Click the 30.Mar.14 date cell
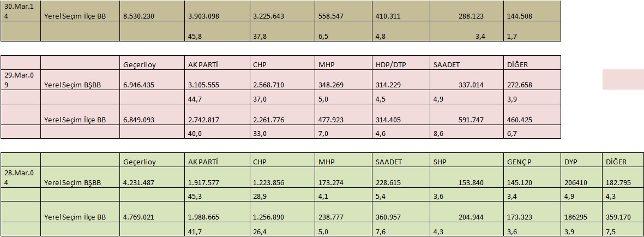 click(x=21, y=11)
